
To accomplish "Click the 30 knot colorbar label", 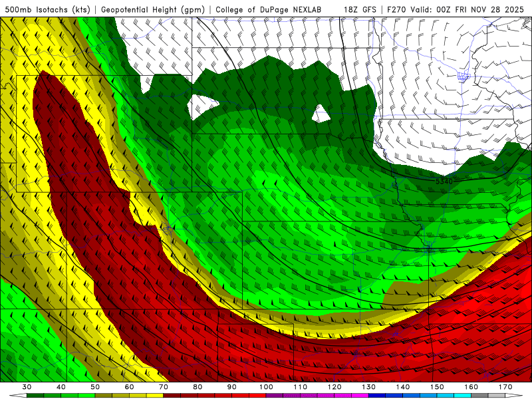I will (x=27, y=387).
